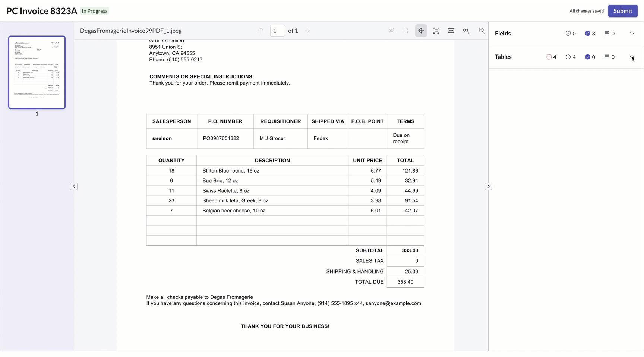Click Fields flag count icon

point(609,34)
